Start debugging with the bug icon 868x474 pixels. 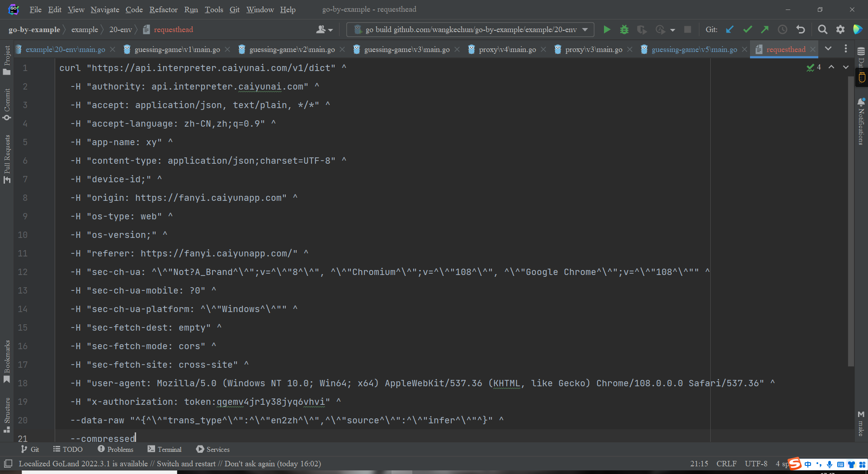[624, 30]
